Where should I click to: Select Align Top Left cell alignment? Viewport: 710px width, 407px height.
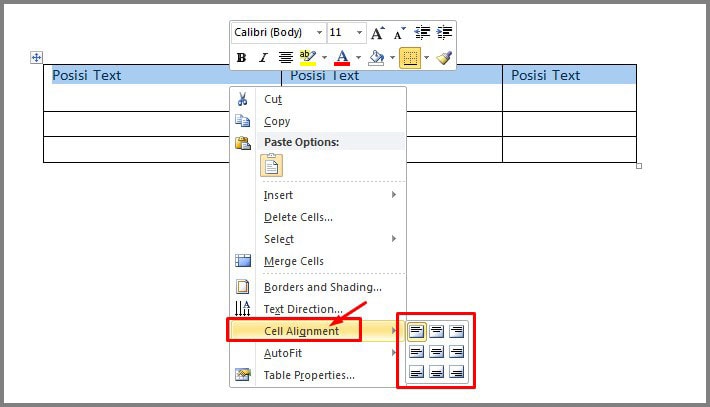pos(417,331)
